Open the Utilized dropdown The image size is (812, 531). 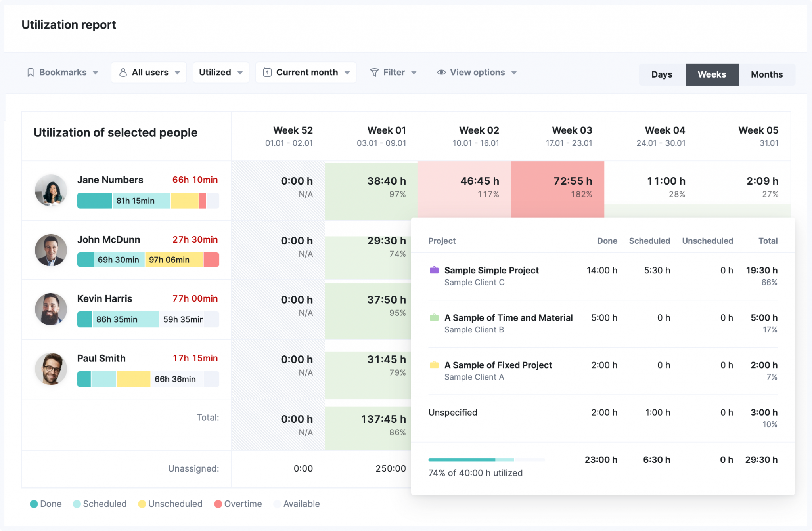(x=220, y=72)
